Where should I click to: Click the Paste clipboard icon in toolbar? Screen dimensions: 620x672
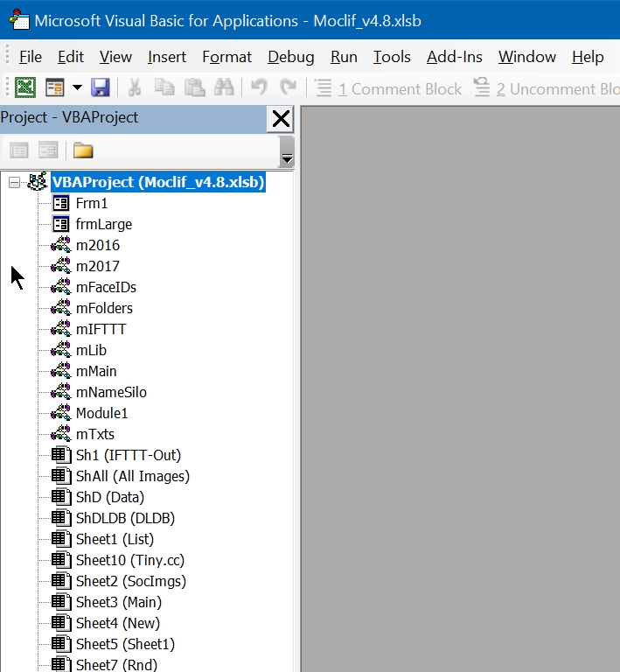pyautogui.click(x=194, y=87)
